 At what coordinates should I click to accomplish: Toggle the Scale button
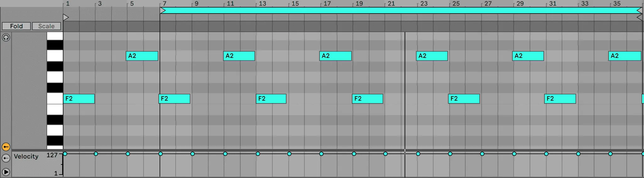(x=46, y=26)
